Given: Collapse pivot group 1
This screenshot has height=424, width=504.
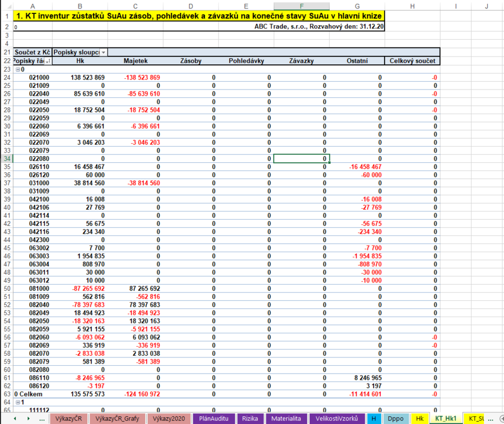Looking at the screenshot, I should click(x=17, y=402).
